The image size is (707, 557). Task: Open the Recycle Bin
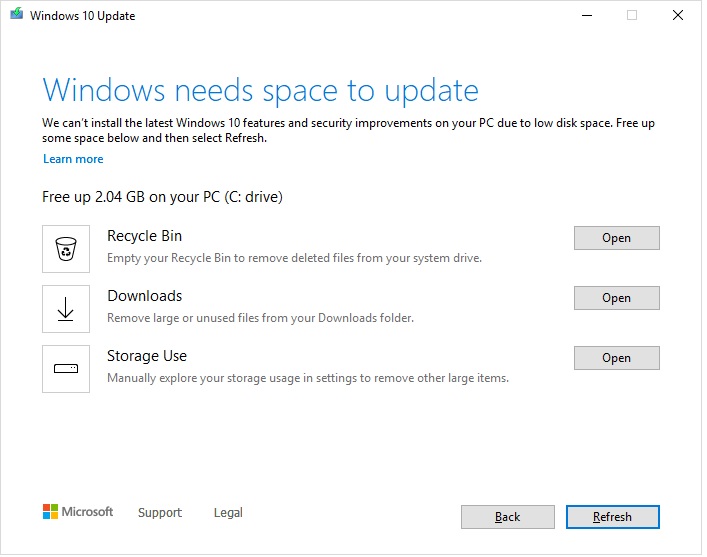(616, 238)
